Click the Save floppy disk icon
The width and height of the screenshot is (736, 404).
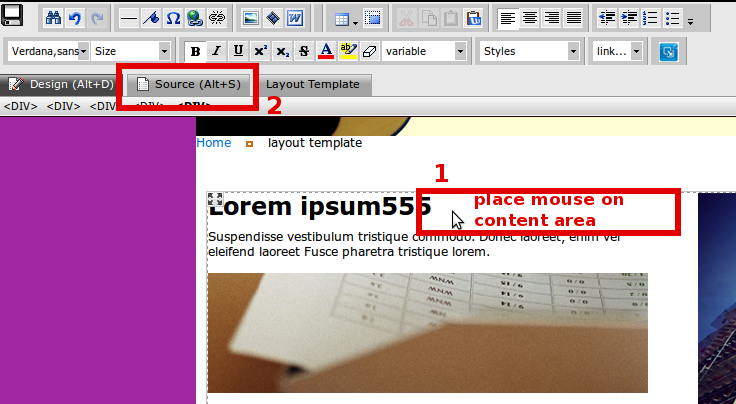[12, 15]
